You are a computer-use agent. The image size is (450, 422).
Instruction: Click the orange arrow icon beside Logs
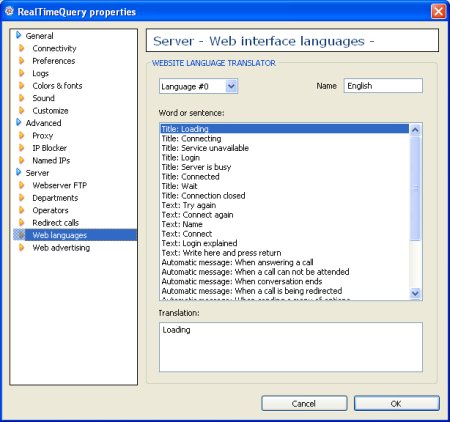coord(22,73)
